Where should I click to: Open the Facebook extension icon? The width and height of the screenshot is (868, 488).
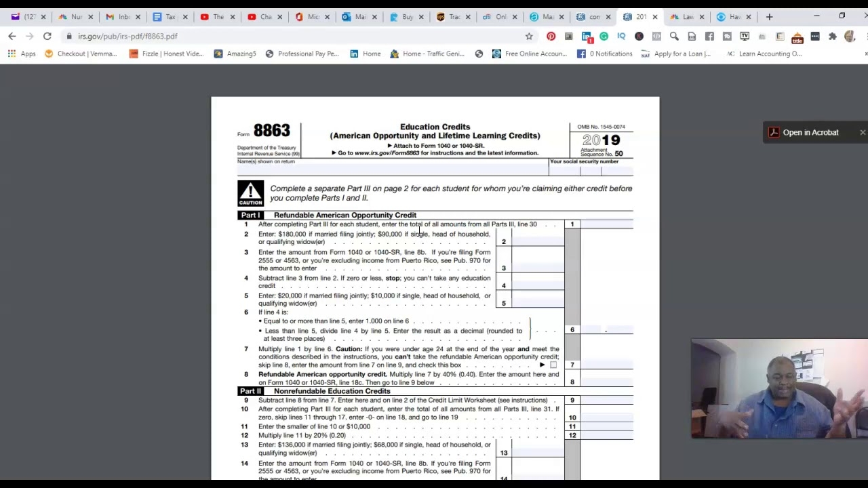coord(710,36)
